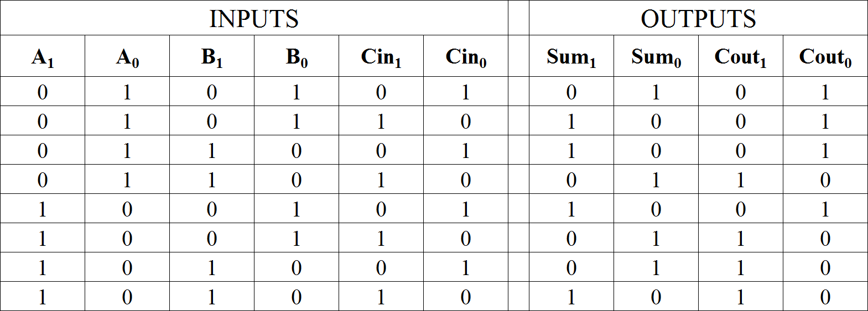The image size is (868, 311).
Task: Click the INPUTS header cell
Action: click(x=254, y=19)
